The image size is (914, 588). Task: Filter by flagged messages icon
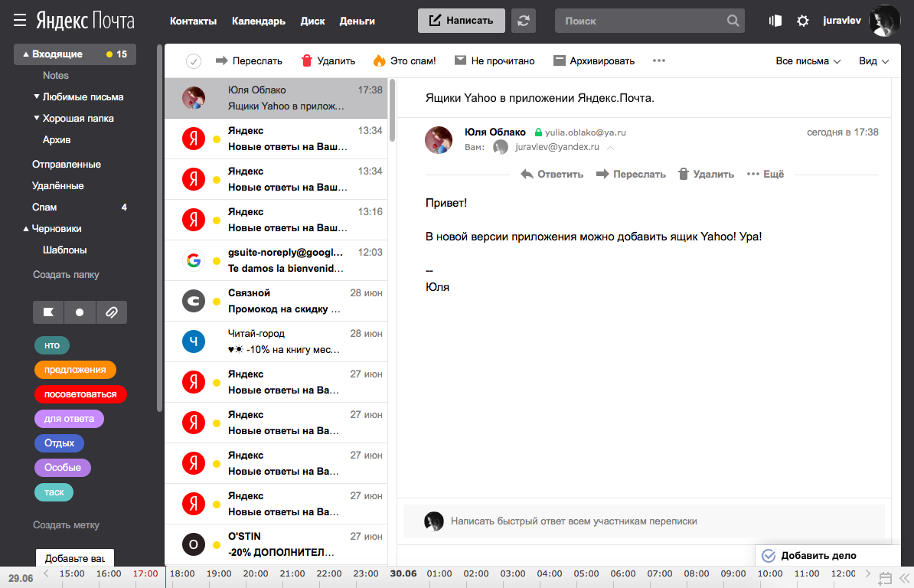tap(48, 312)
